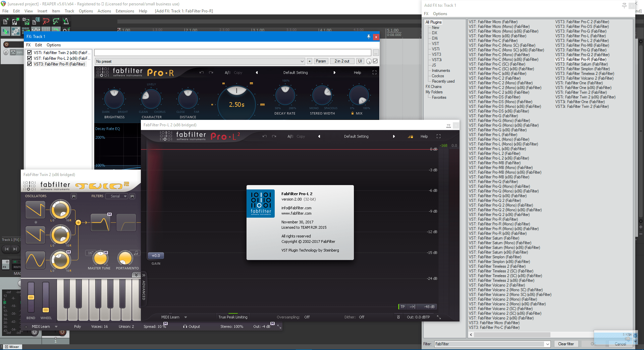Open the Serial filter routing dropdown
Viewport: 644px width, 350px height.
click(x=117, y=196)
